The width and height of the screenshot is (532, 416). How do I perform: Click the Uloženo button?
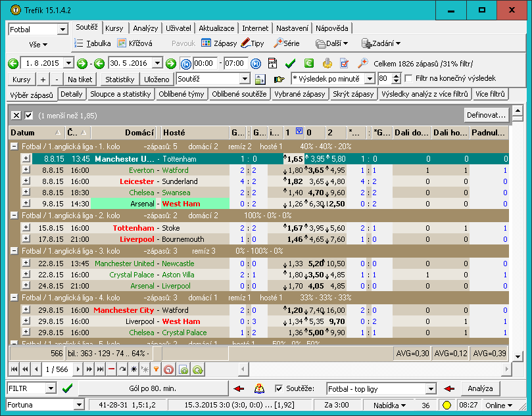157,80
